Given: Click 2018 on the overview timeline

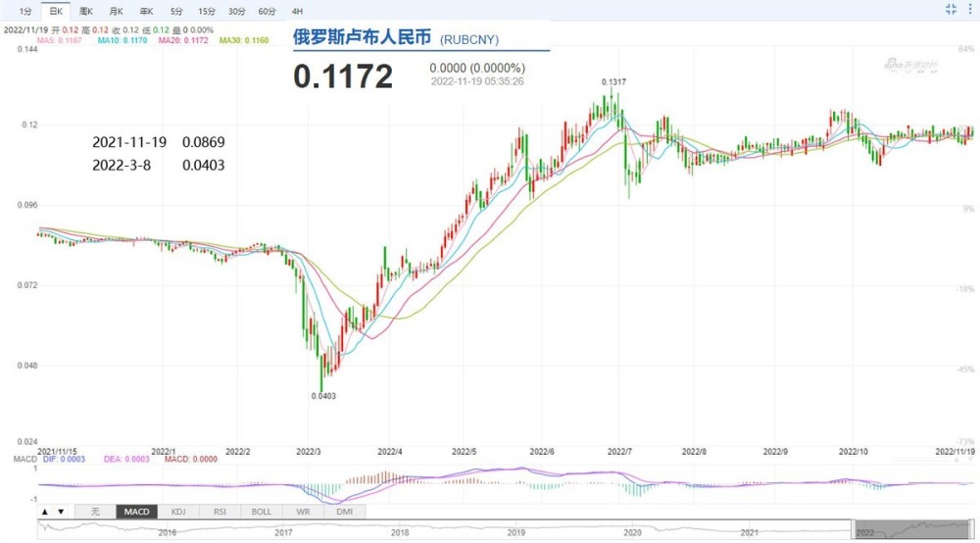Looking at the screenshot, I should coord(400,532).
